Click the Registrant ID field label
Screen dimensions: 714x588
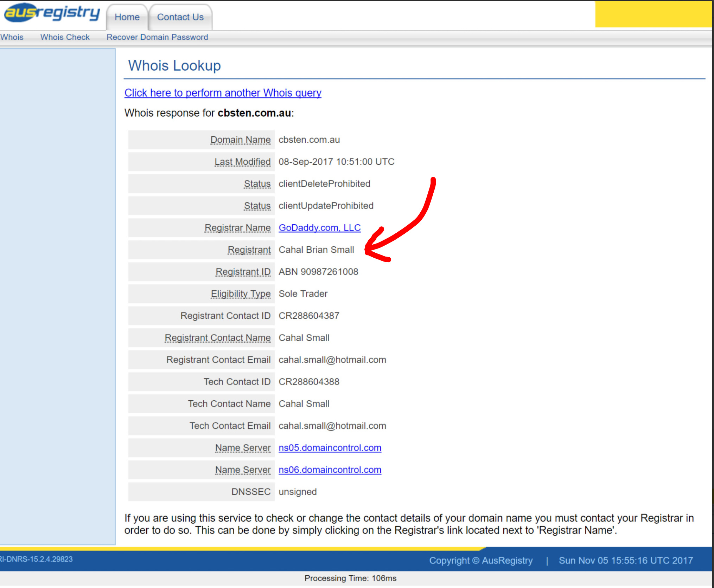click(x=243, y=272)
